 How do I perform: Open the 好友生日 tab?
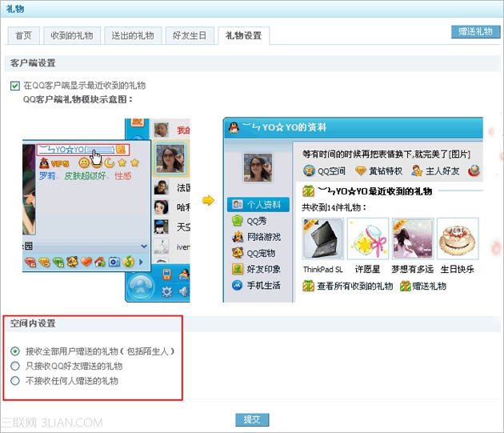point(190,35)
